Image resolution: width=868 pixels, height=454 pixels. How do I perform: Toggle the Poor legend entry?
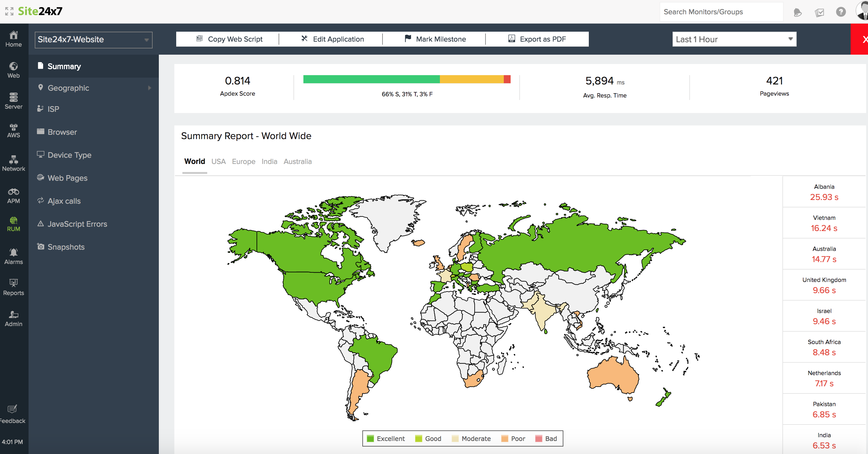point(513,438)
